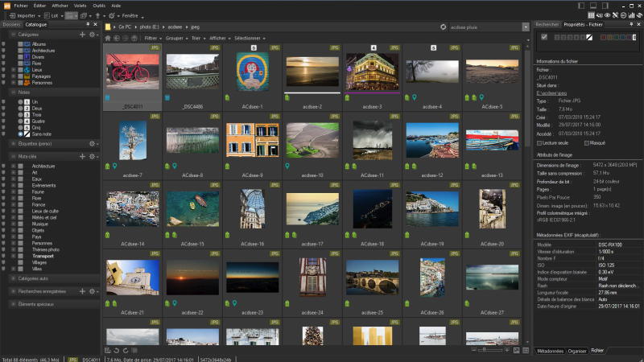The width and height of the screenshot is (644, 362).
Task: Open Dashboard bar-chart mode icon
Action: click(631, 15)
